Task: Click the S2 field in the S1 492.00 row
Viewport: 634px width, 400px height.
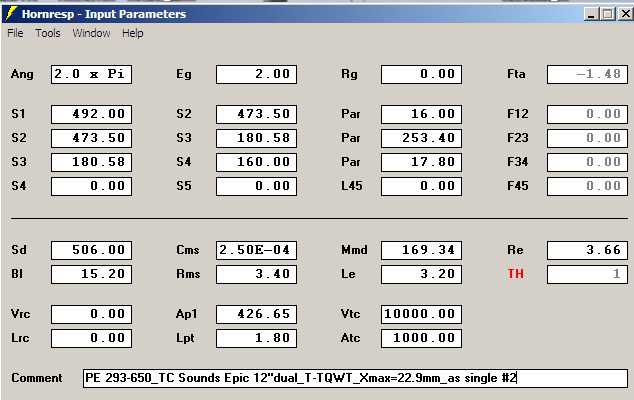Action: tap(256, 114)
